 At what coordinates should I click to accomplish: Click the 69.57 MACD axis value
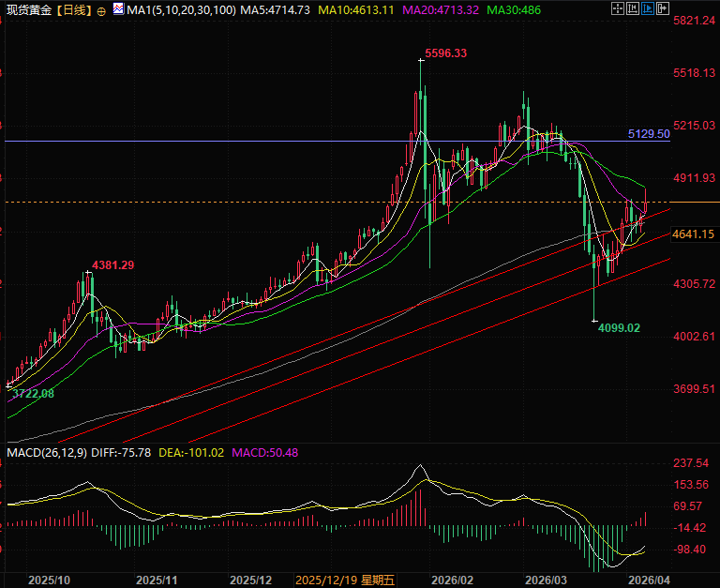(x=687, y=506)
